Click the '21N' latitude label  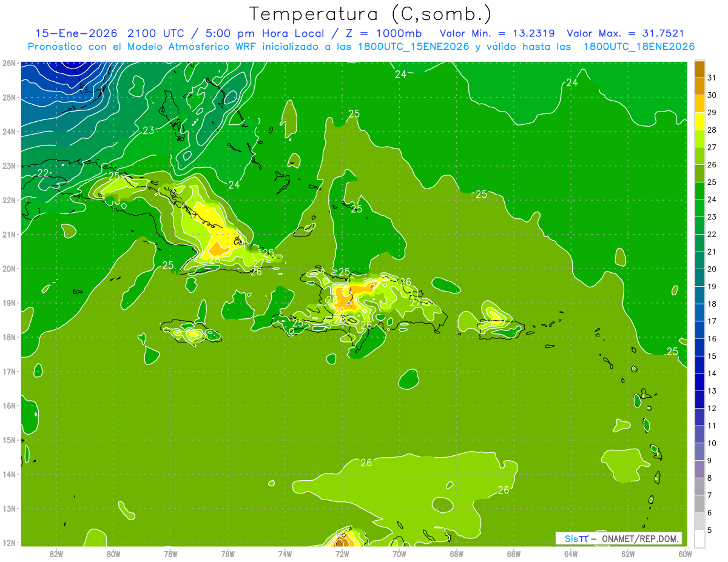click(x=8, y=235)
